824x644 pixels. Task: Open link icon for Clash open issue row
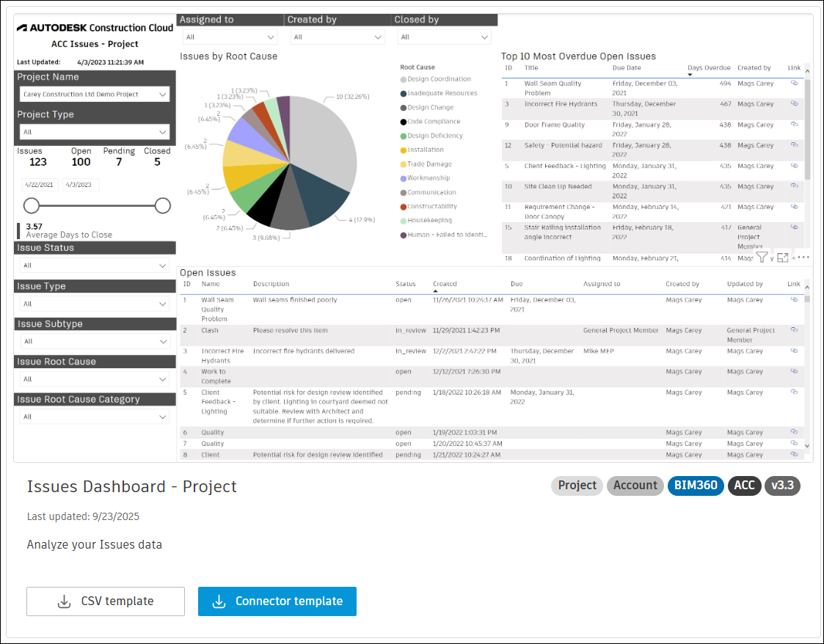pos(794,330)
